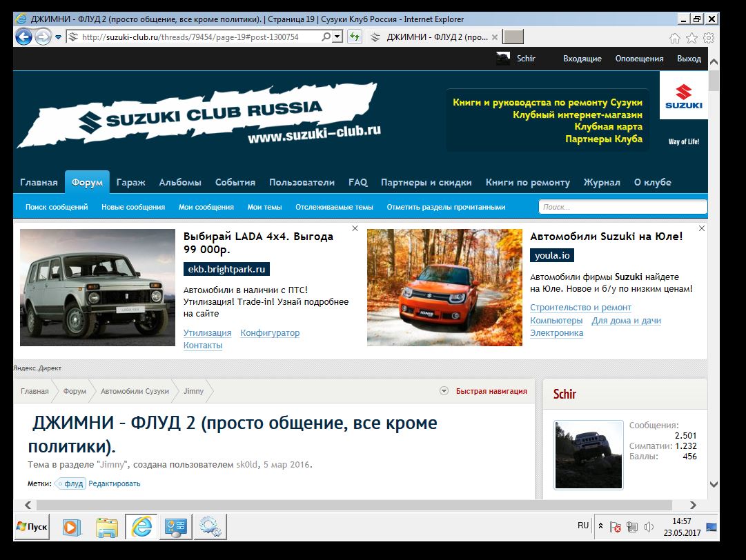This screenshot has width=746, height=560.
Task: Go back with the browser Back arrow
Action: click(23, 37)
